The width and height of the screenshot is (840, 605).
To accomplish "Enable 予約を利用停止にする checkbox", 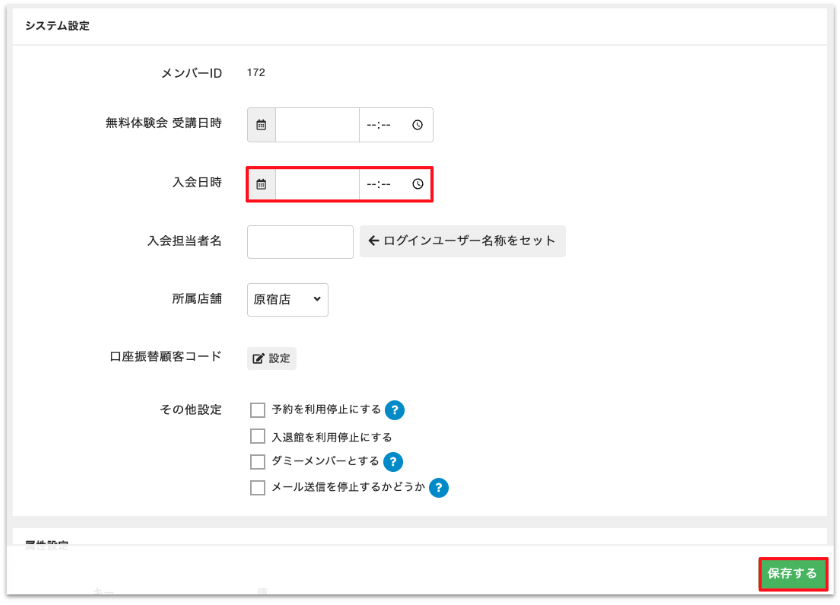I will coord(258,410).
